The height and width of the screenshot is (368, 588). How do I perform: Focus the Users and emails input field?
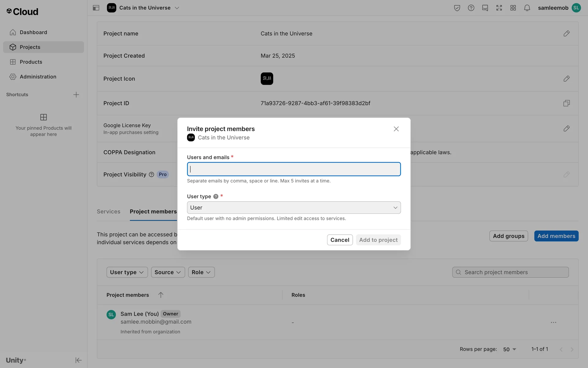point(294,169)
